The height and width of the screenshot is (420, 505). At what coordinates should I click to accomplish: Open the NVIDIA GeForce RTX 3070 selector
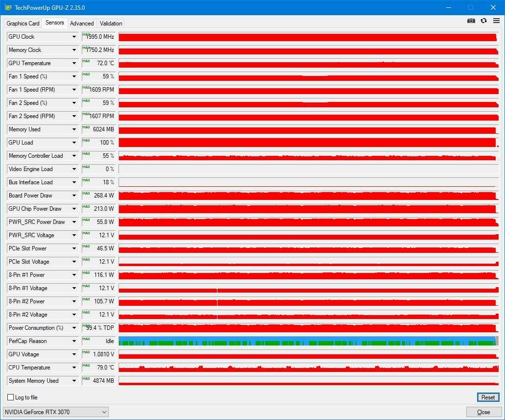[x=55, y=412]
